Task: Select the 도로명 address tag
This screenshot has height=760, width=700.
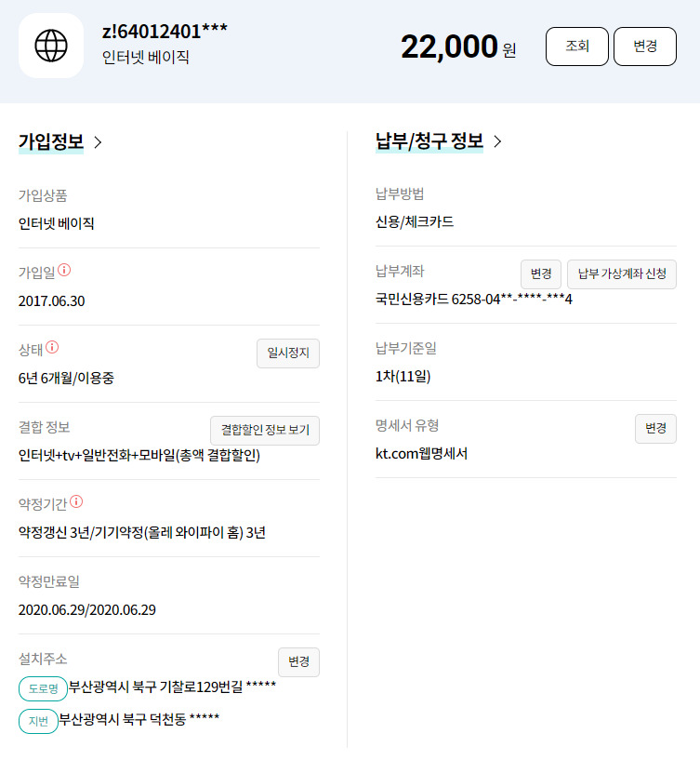Action: point(43,688)
